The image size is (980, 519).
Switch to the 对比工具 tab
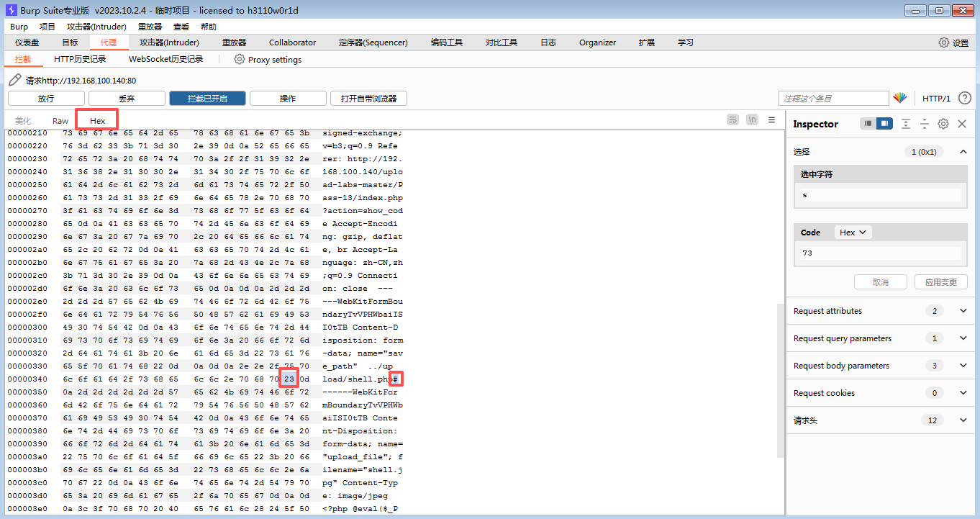pyautogui.click(x=502, y=42)
